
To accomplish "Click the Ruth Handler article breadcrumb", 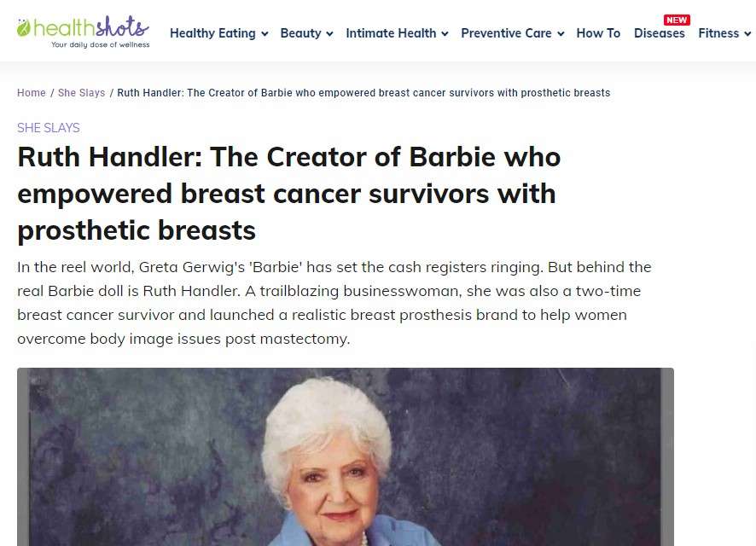I will click(363, 93).
